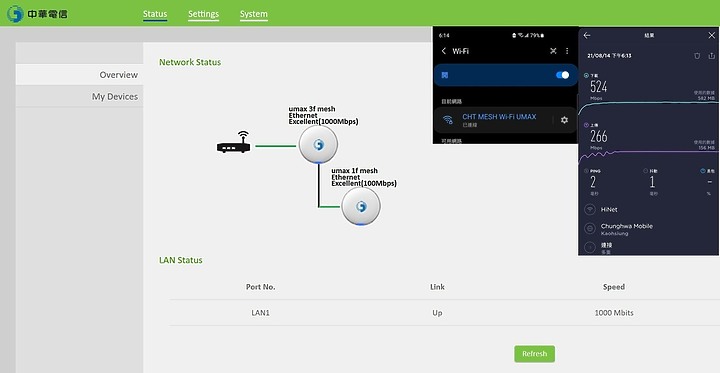The height and width of the screenshot is (373, 720).
Task: Tap the globe icon beside Chunghwa Mobile
Action: point(590,229)
